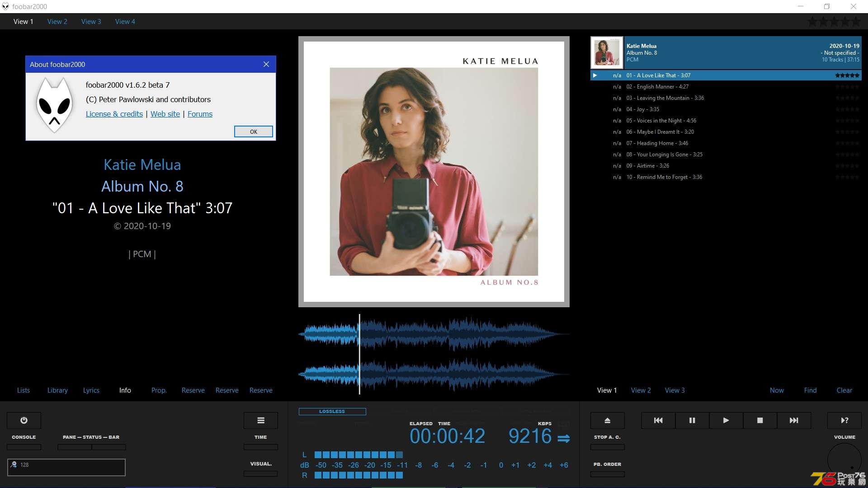Image resolution: width=868 pixels, height=488 pixels.
Task: Skip to previous track
Action: pos(658,420)
